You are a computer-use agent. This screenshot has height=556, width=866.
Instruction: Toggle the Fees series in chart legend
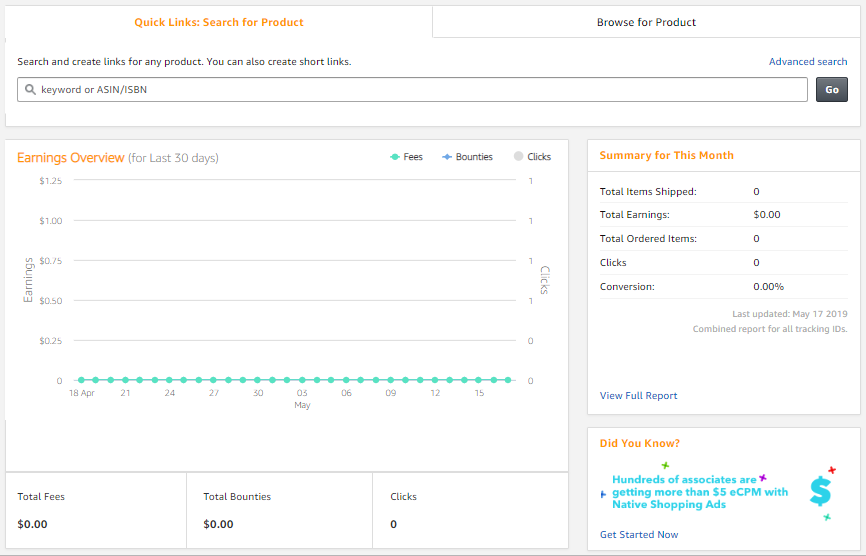(406, 157)
